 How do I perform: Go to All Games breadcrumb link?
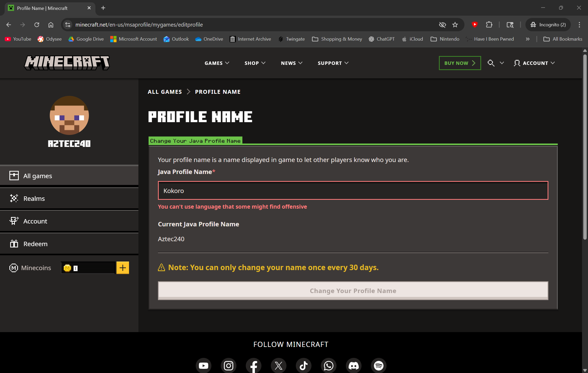[x=165, y=92]
